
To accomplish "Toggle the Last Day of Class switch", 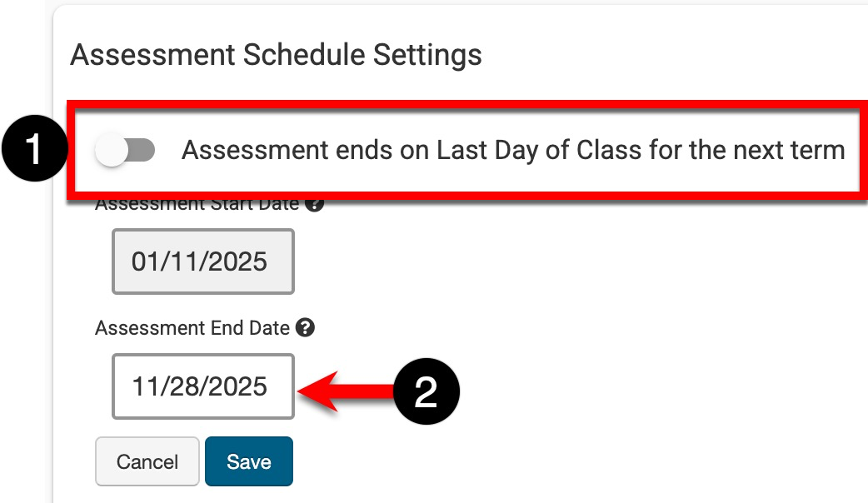I will pos(126,151).
